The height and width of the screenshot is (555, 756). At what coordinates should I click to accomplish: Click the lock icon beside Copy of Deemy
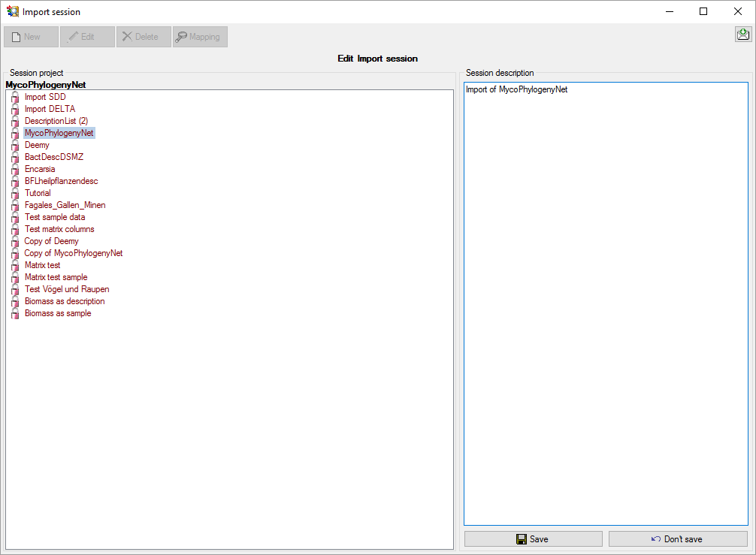click(x=15, y=242)
